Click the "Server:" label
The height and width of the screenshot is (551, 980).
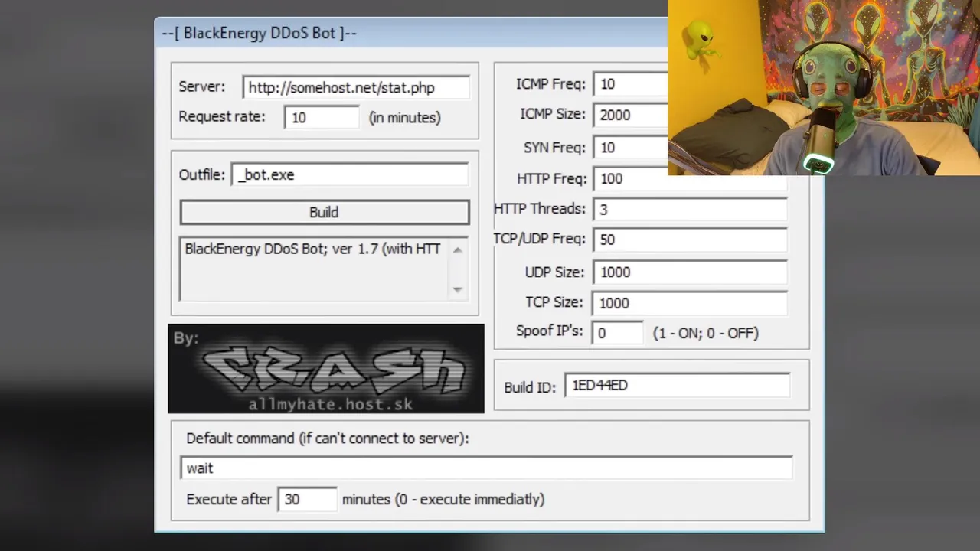[x=202, y=86]
